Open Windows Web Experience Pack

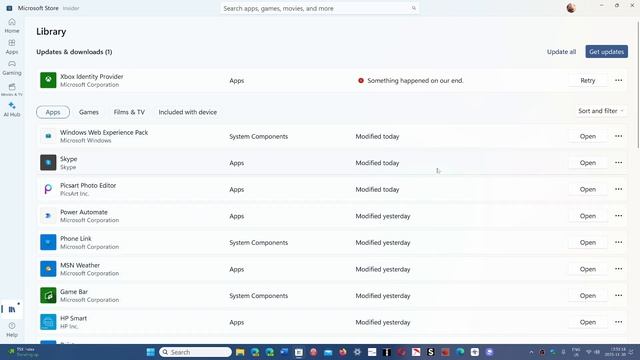[588, 136]
